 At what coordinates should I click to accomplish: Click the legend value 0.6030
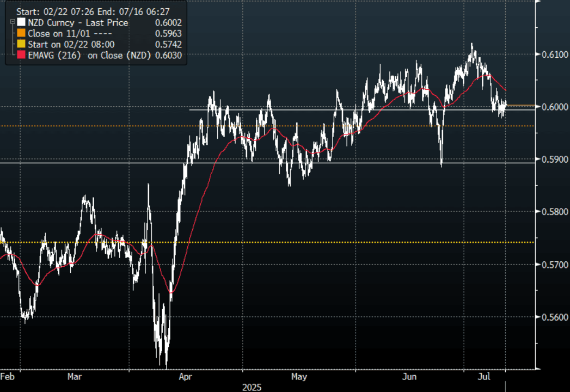tap(168, 56)
